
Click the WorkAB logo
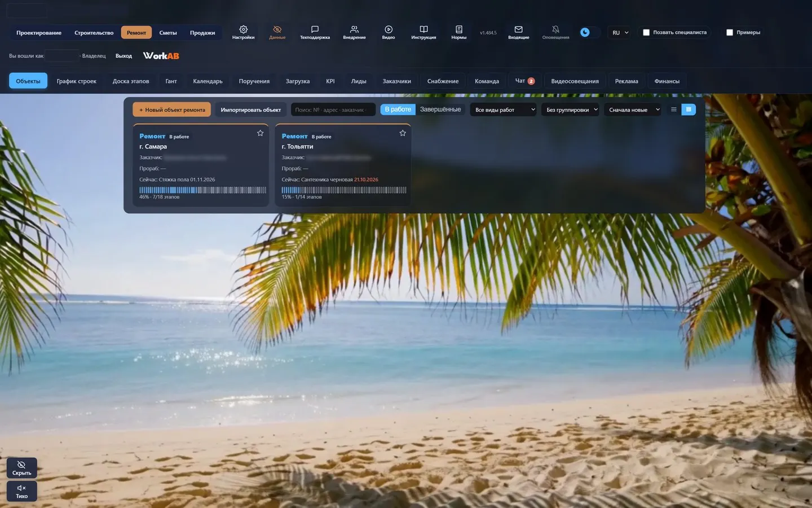click(161, 56)
